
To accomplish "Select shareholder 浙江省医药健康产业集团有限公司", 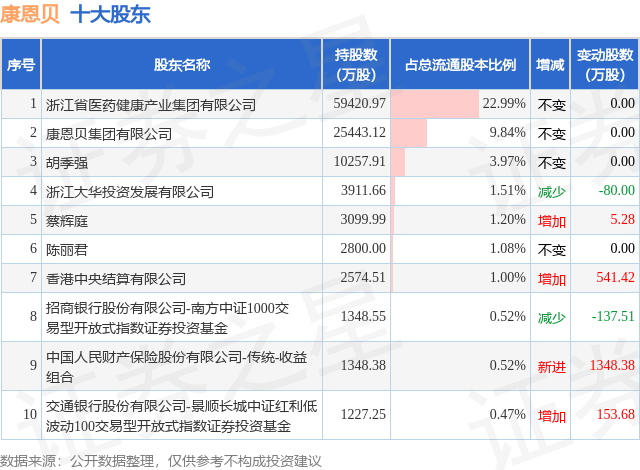I will pos(151,105).
